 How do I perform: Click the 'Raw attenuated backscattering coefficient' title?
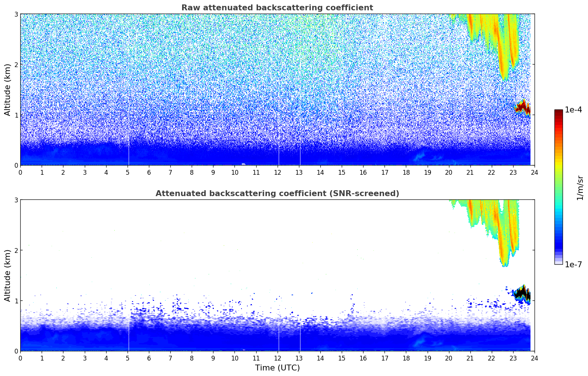coord(277,8)
